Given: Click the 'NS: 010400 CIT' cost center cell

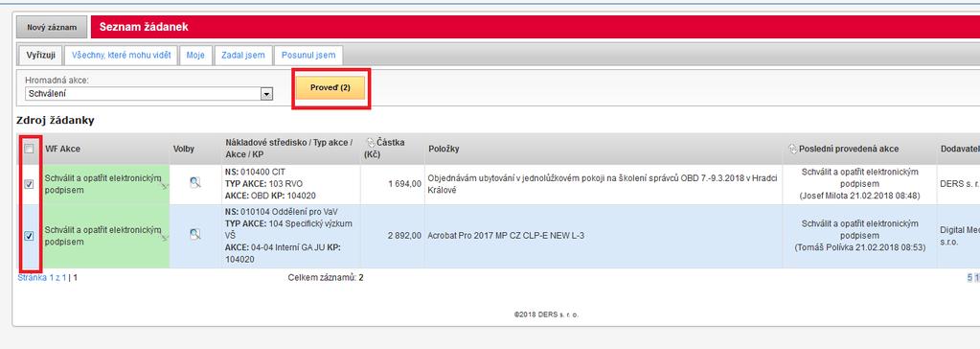Looking at the screenshot, I should [289, 184].
